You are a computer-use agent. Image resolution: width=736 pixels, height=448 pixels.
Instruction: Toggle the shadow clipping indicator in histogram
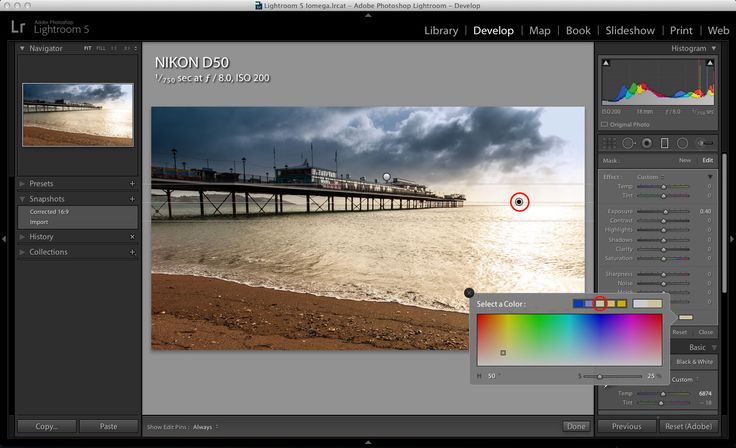[606, 63]
